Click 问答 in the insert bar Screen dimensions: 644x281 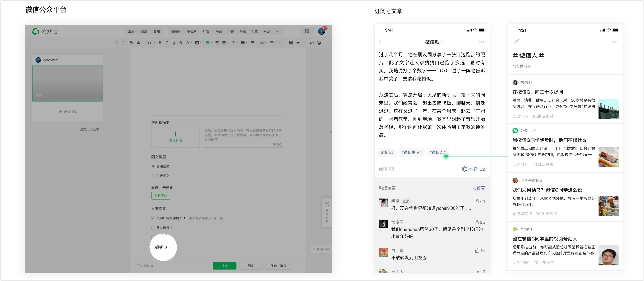[266, 31]
